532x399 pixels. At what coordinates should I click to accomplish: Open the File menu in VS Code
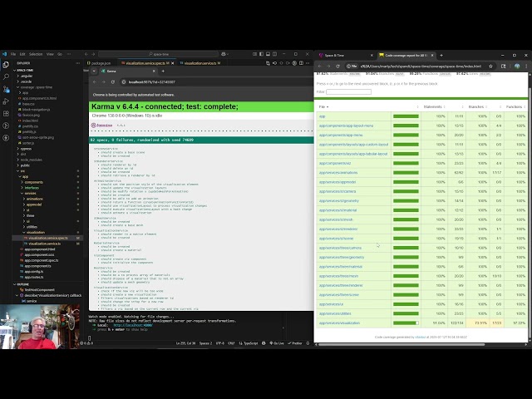coord(13,54)
